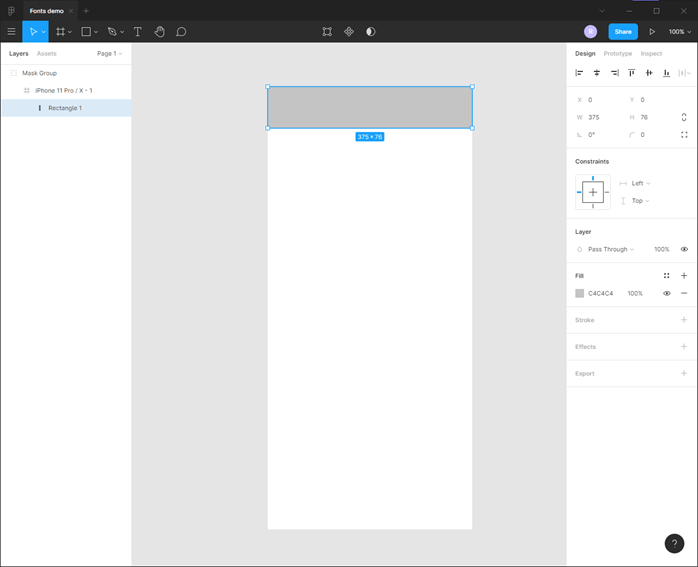Add an Effect with plus icon
The image size is (698, 567).
pyautogui.click(x=684, y=347)
